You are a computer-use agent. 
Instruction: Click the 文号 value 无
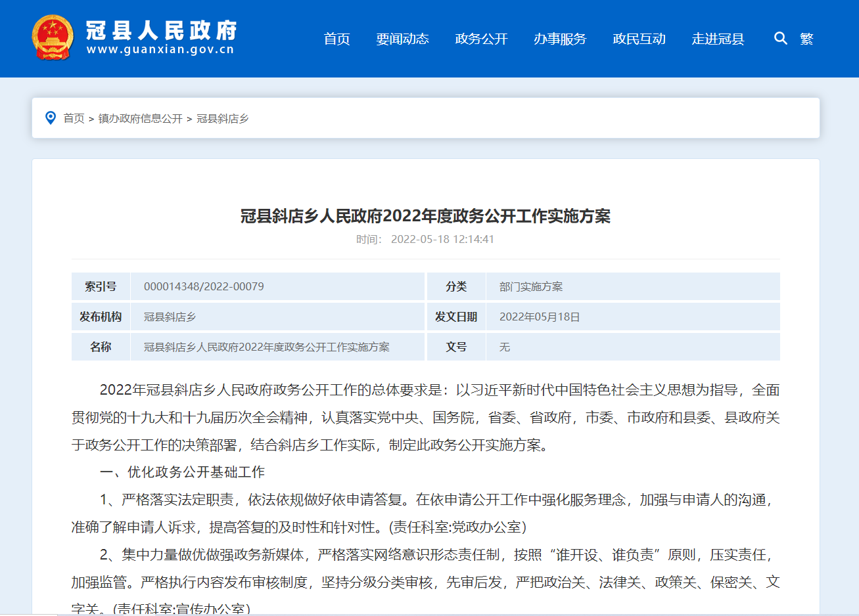[x=505, y=347]
